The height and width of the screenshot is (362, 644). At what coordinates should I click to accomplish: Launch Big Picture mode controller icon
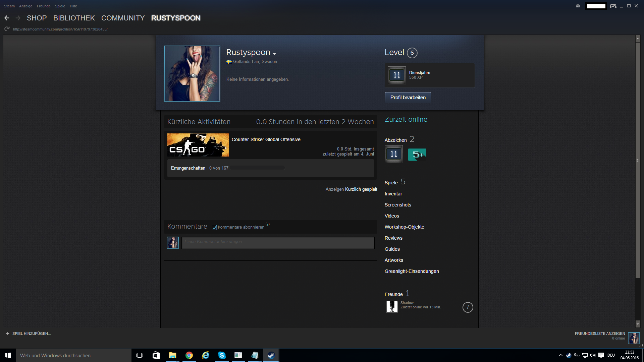click(613, 6)
